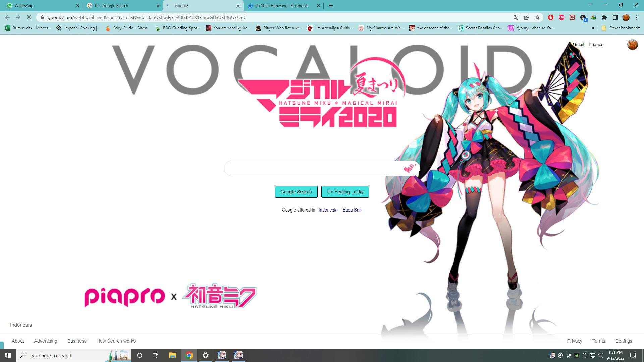Stop loading the page with the X button
Image resolution: width=644 pixels, height=362 pixels.
[29, 17]
